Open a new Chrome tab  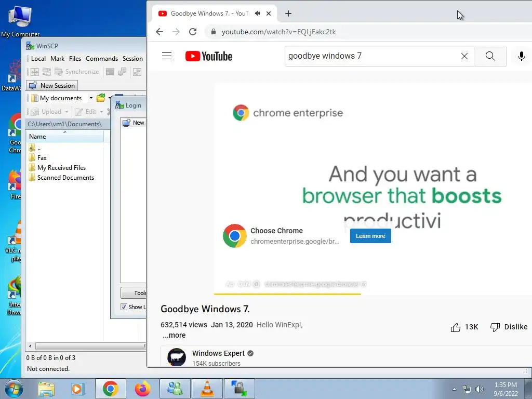coord(288,14)
